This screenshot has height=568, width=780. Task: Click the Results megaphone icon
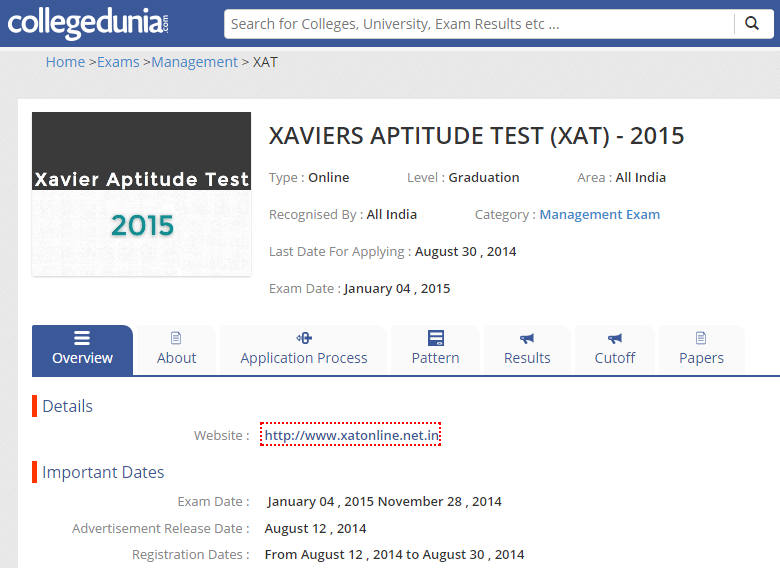tap(527, 339)
